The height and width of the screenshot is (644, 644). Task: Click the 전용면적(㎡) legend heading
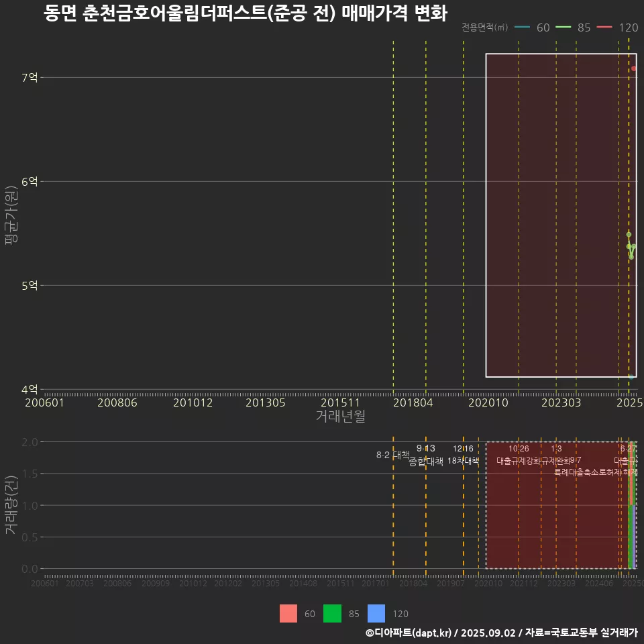pos(484,28)
